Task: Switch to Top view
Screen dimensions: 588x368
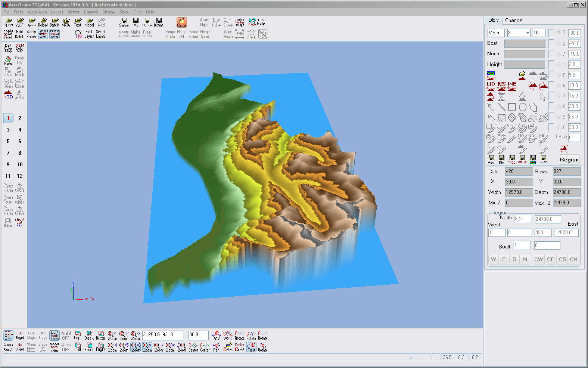Action: pyautogui.click(x=77, y=335)
